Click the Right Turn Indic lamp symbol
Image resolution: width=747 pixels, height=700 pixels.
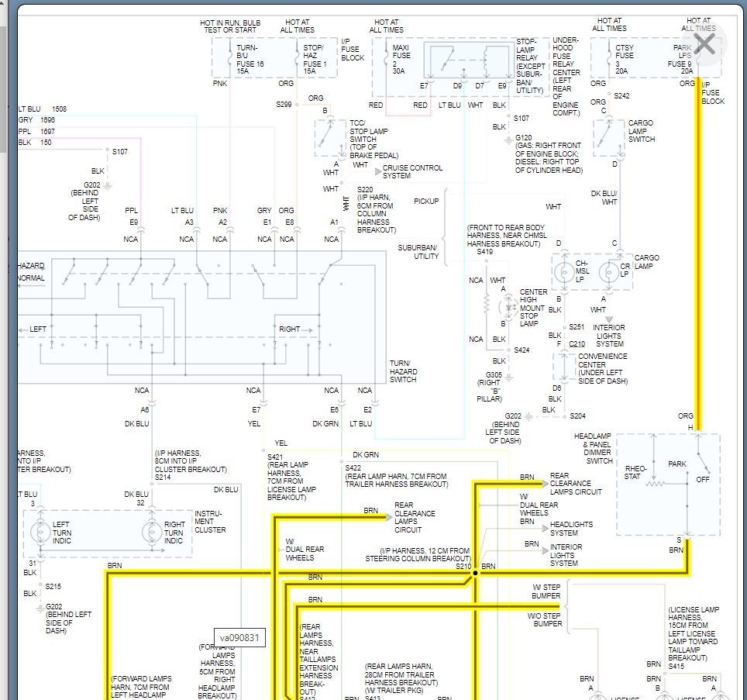point(152,533)
